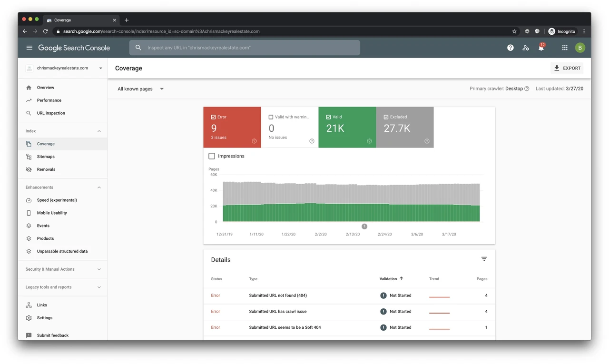The image size is (609, 364).
Task: Click help icon on Error card
Action: pyautogui.click(x=254, y=141)
